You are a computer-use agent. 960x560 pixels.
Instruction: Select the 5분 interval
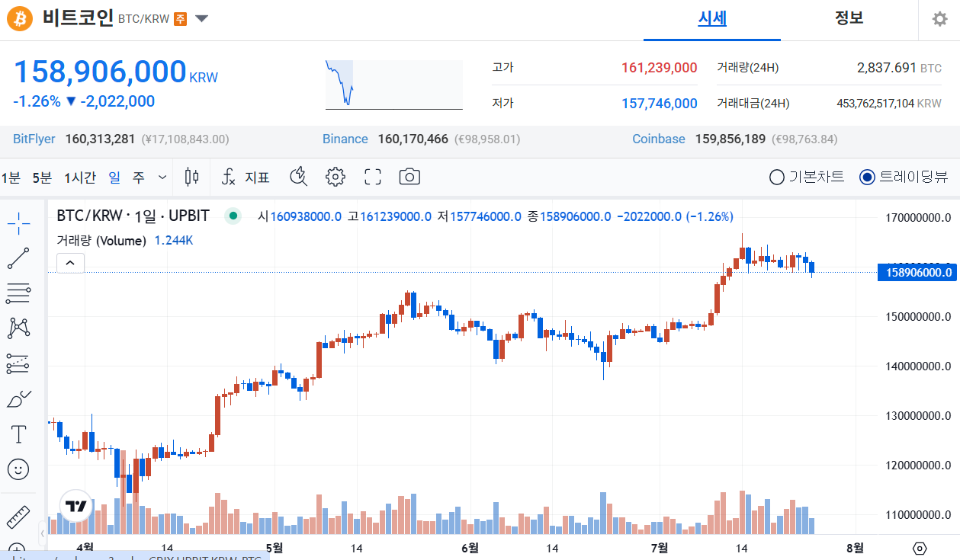pos(42,178)
